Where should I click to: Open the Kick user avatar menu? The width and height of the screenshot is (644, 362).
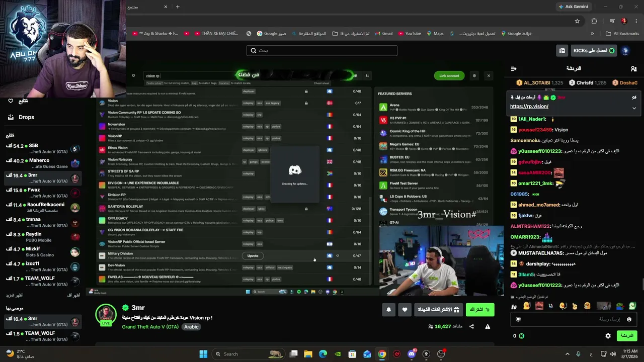(x=625, y=51)
